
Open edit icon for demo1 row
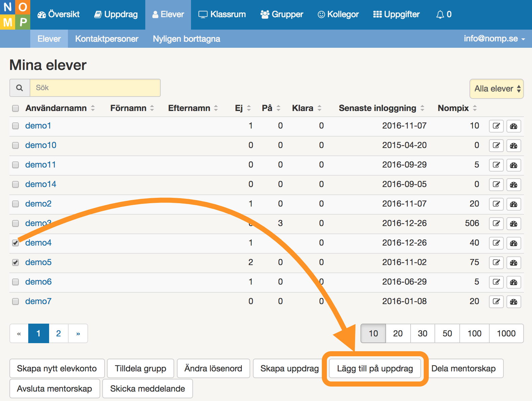[x=496, y=126]
